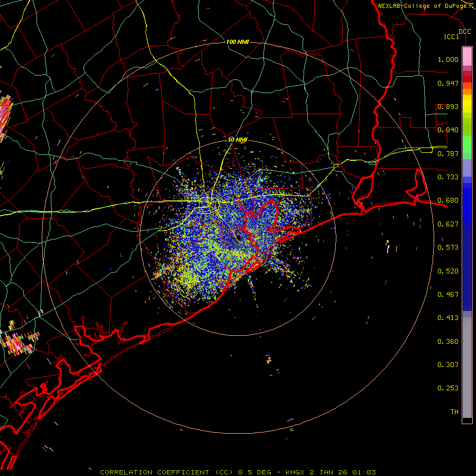Click the 0.573 legend value
476x476 pixels.
pyautogui.click(x=448, y=248)
